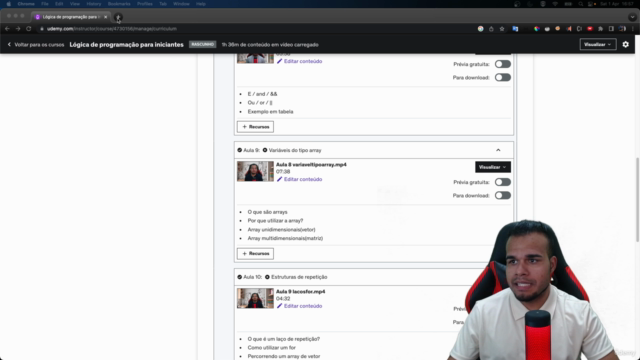
Task: Open the Bookmarks menu
Action: tap(119, 4)
